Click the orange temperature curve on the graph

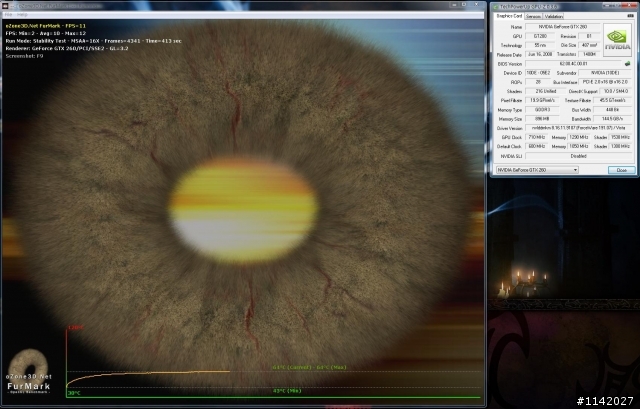click(148, 374)
